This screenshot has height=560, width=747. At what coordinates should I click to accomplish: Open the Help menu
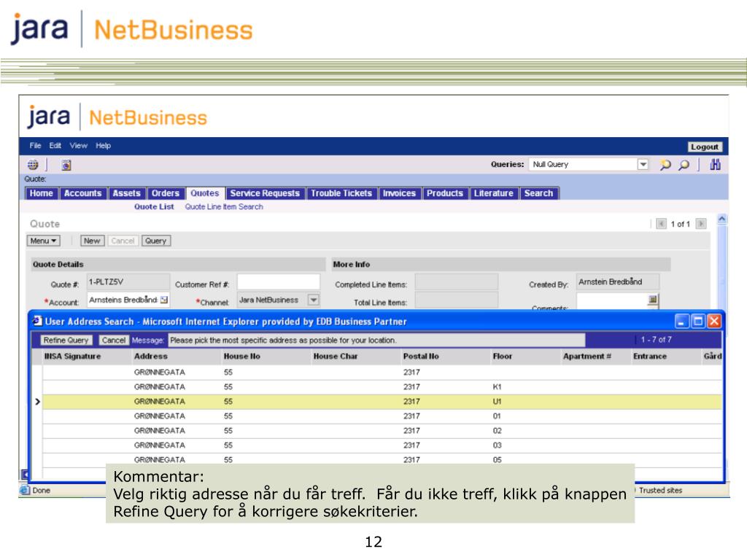point(104,146)
